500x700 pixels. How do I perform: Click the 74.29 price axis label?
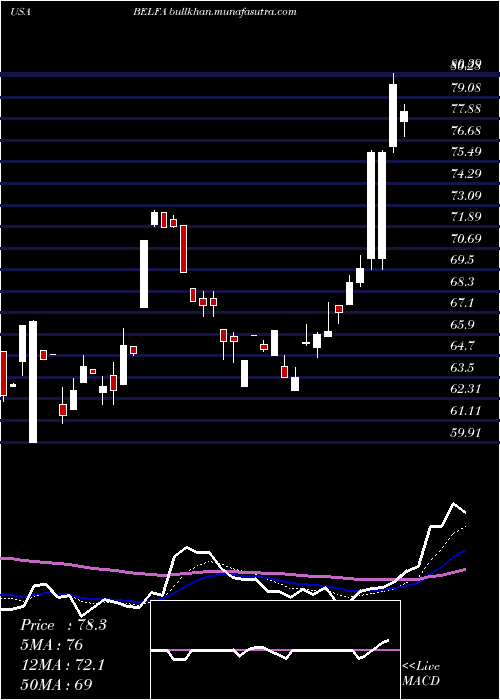coord(466,174)
